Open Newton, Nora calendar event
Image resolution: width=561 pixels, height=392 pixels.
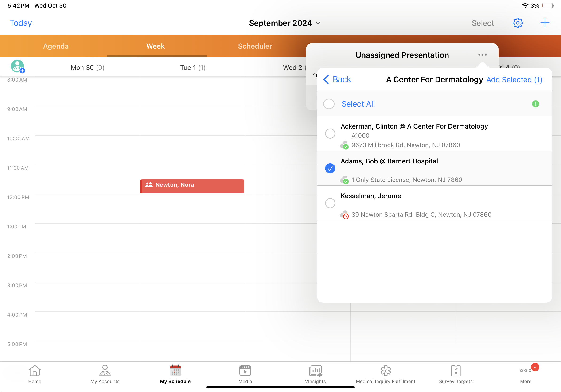click(192, 186)
